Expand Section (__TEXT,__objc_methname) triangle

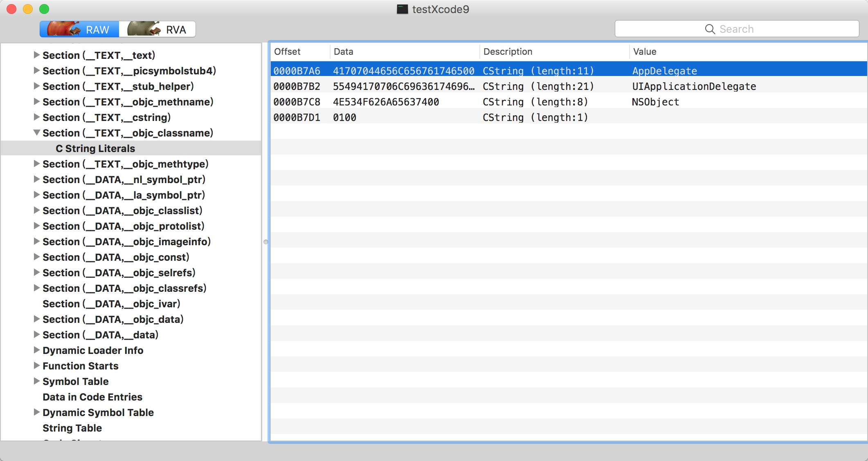(x=36, y=101)
